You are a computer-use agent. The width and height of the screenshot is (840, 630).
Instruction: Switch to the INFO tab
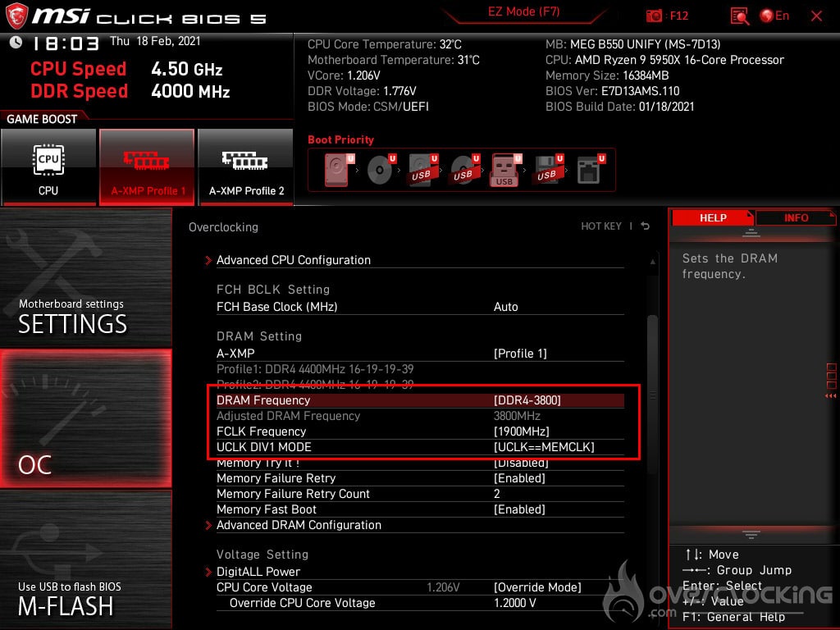click(796, 217)
